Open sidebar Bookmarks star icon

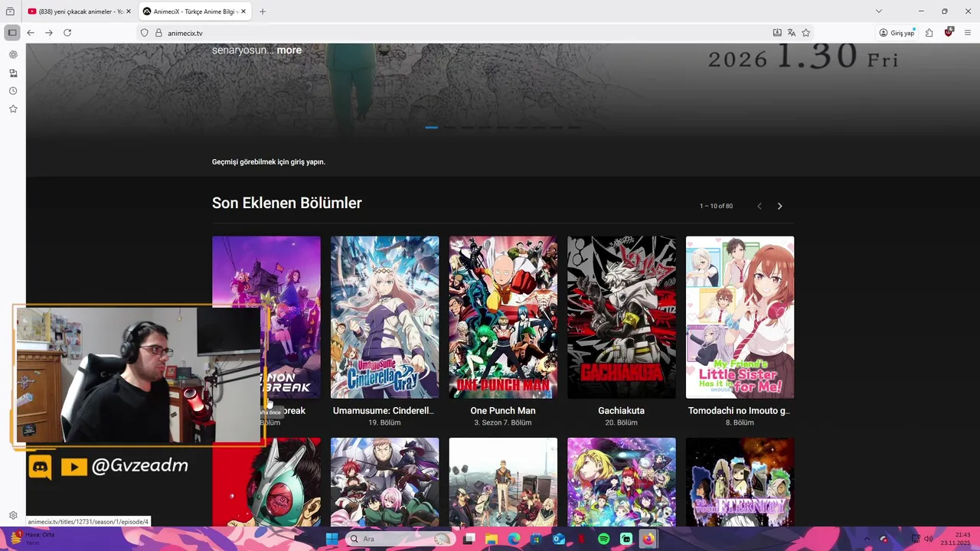pos(13,109)
